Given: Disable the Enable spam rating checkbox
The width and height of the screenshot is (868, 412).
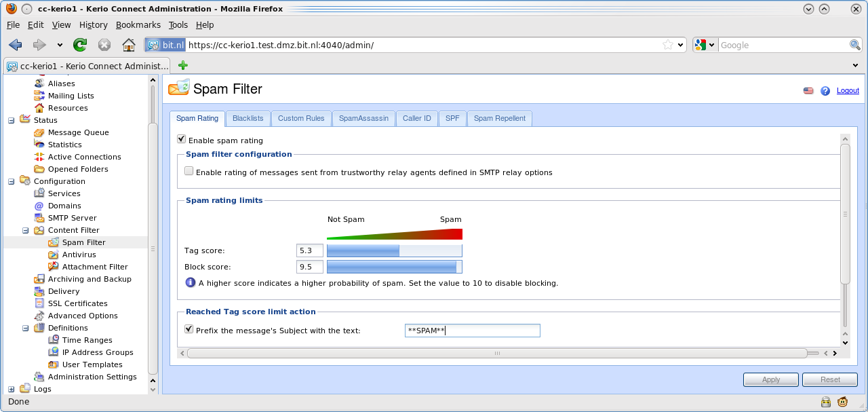Looking at the screenshot, I should point(181,139).
